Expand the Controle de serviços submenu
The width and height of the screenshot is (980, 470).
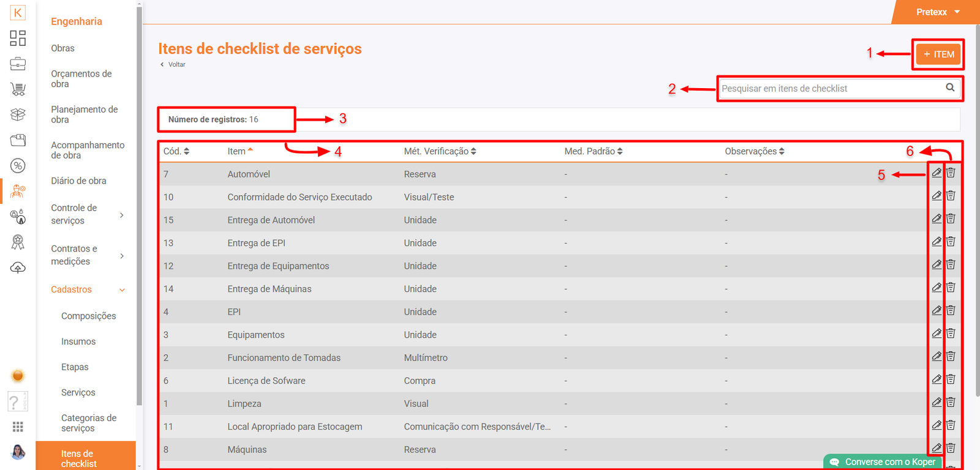coord(122,215)
